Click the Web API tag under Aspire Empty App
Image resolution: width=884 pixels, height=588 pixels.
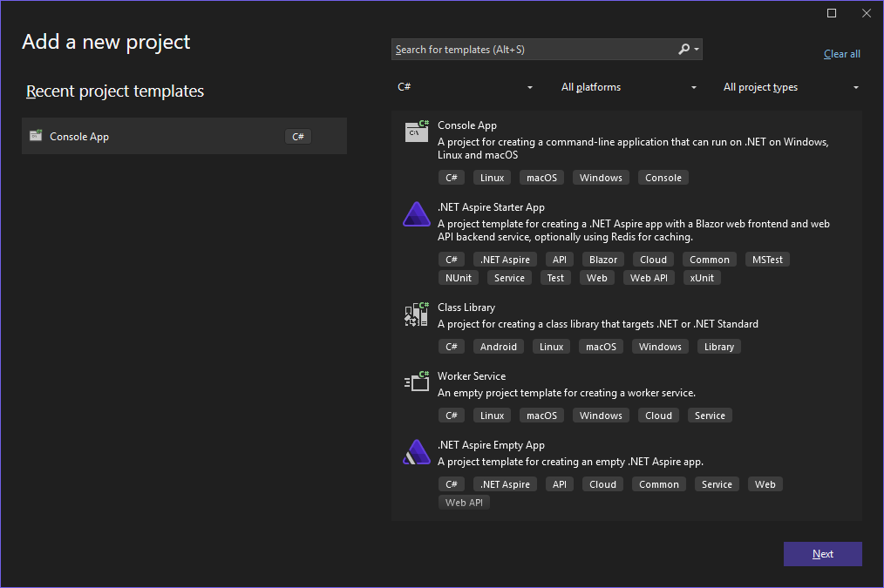[x=464, y=503]
